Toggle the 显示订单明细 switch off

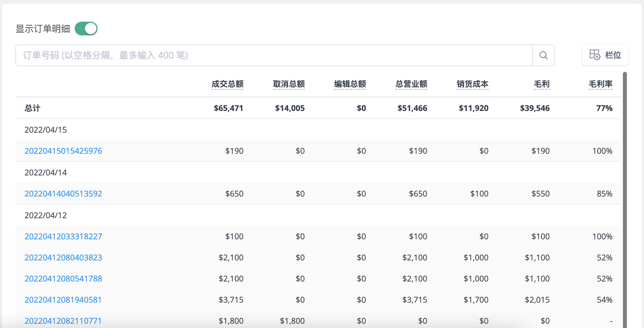tap(86, 29)
